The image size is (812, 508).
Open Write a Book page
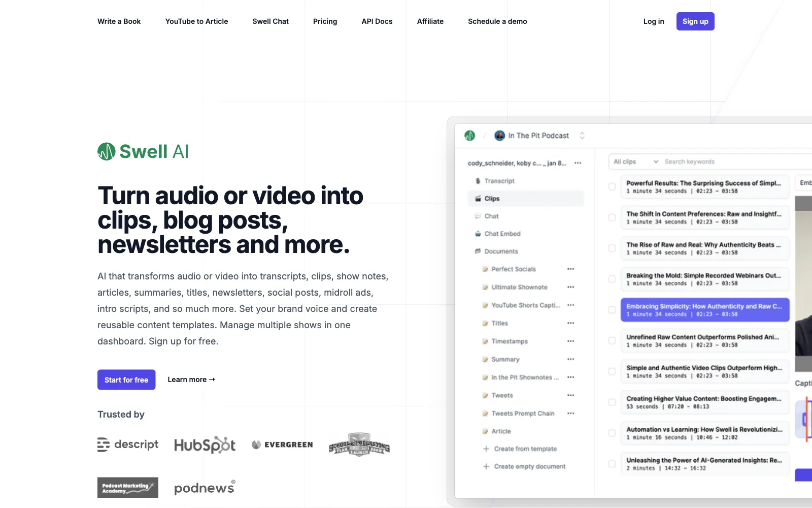119,21
